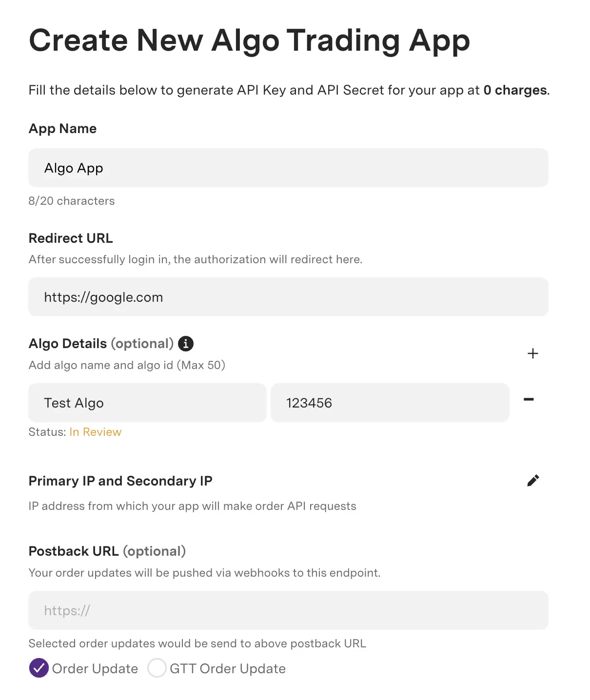
Task: Remove the Test Algo row using the minus icon
Action: (530, 400)
